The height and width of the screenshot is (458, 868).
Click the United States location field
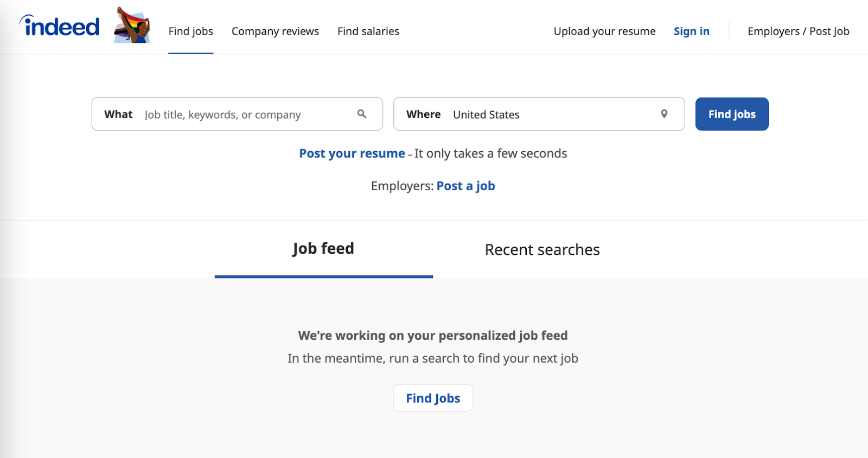pyautogui.click(x=548, y=114)
